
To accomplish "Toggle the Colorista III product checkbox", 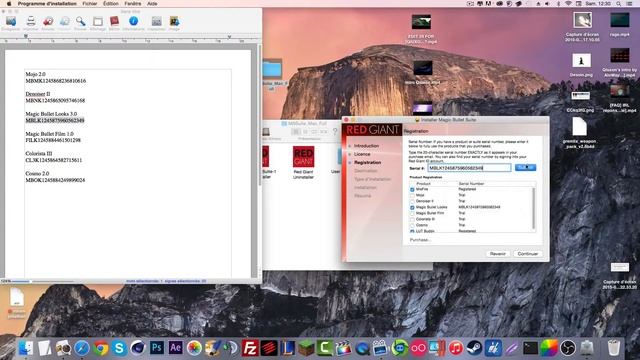I will (412, 219).
